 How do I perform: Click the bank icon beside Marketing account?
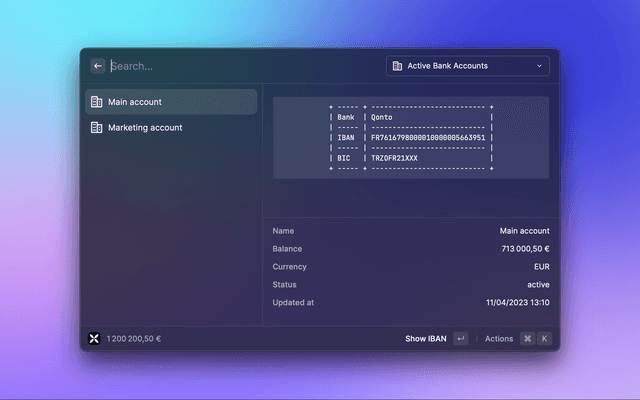click(x=97, y=128)
